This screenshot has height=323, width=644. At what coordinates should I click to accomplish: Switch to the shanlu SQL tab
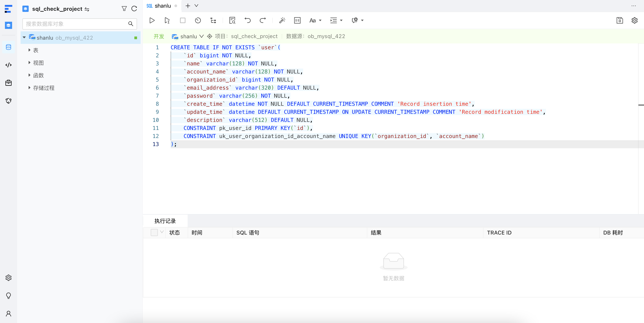[x=162, y=6]
